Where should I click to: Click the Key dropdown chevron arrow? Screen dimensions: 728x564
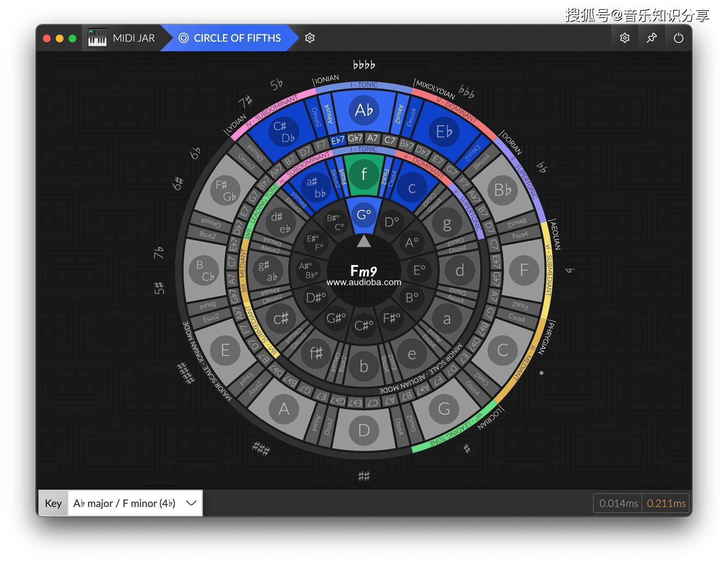191,503
